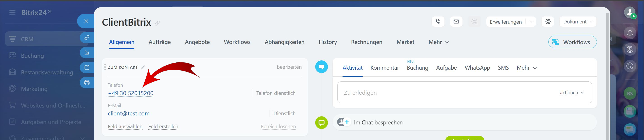Expand the Mehr tab dropdown in main tabs
The width and height of the screenshot is (644, 140).
(x=439, y=42)
